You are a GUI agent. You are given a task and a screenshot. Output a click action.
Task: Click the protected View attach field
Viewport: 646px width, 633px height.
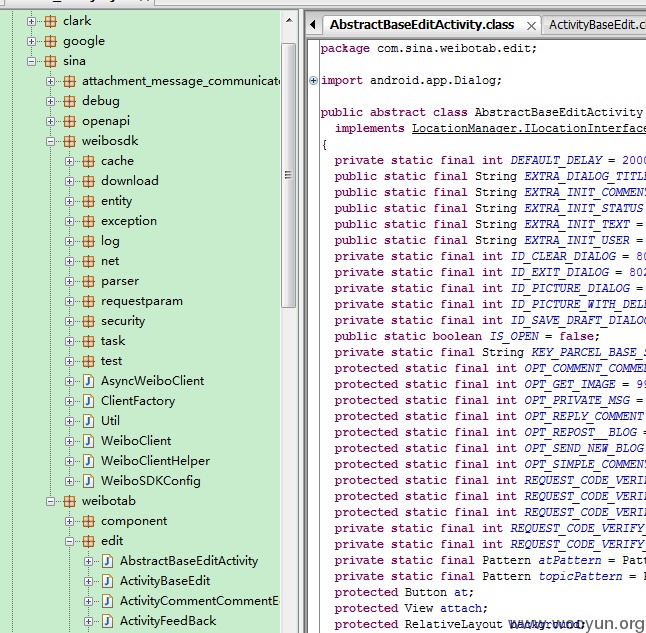pyautogui.click(x=411, y=609)
